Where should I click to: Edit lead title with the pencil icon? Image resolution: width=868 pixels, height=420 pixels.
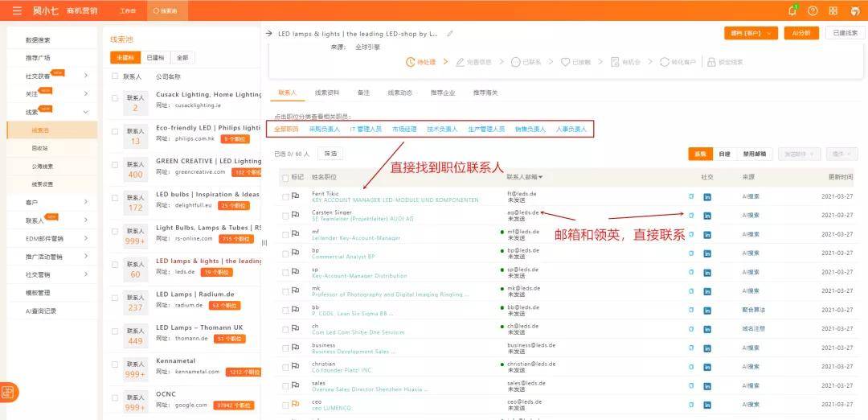450,34
